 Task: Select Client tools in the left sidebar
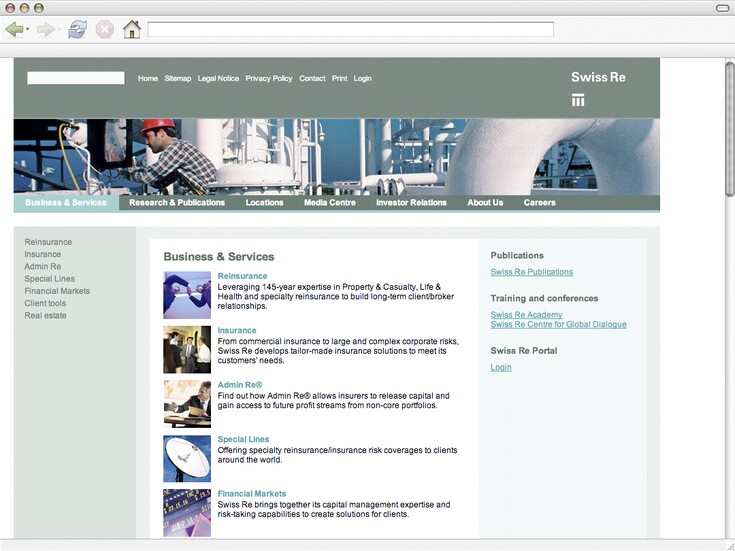click(45, 303)
